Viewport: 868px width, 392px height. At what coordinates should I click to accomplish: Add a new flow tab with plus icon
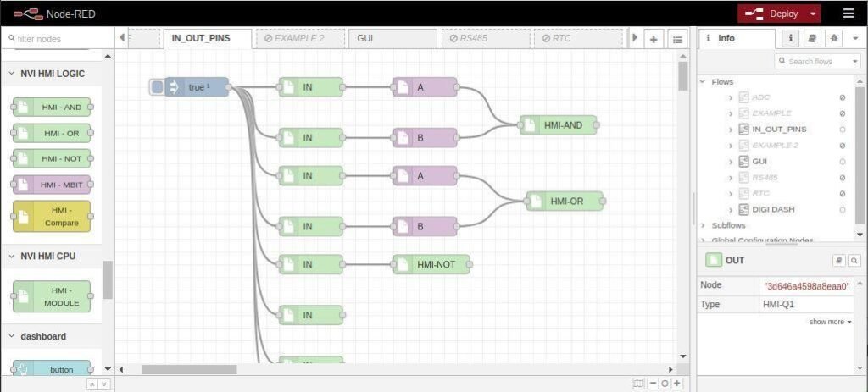654,39
